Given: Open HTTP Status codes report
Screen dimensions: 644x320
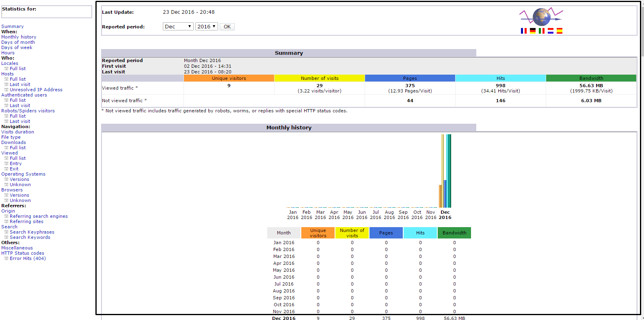Looking at the screenshot, I should point(23,253).
